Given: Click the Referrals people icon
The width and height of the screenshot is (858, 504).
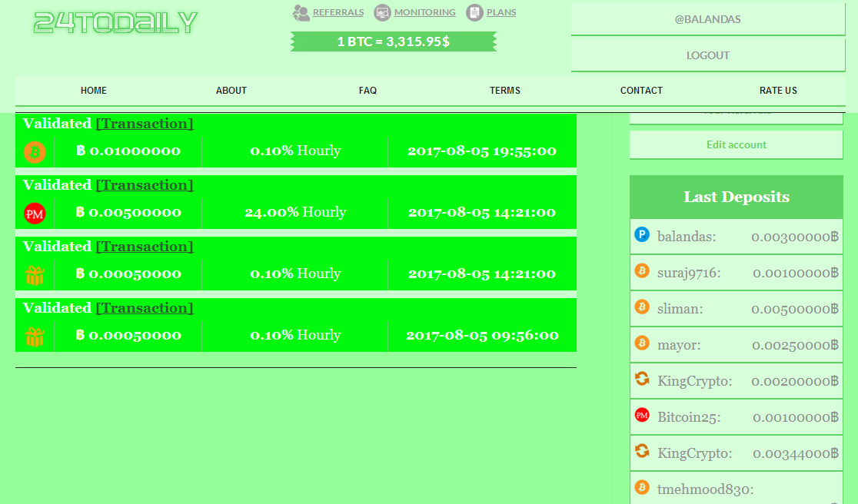Looking at the screenshot, I should click(x=301, y=13).
